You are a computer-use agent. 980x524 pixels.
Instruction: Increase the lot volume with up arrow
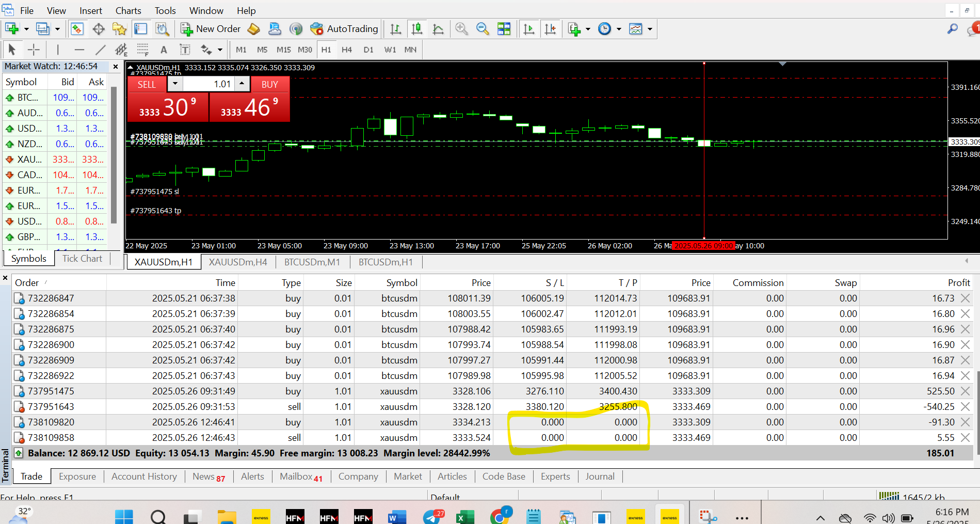(x=242, y=84)
